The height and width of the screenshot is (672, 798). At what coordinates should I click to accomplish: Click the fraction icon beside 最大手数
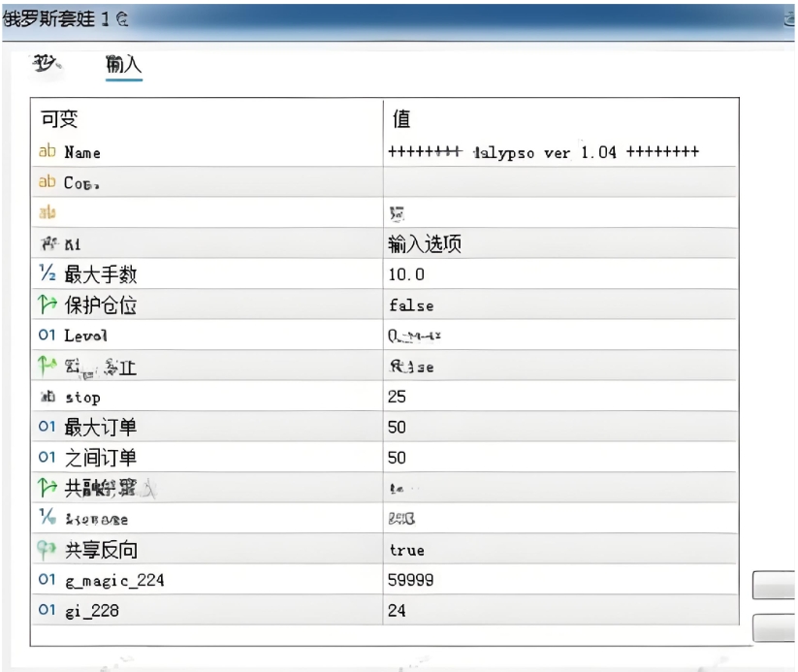pos(48,273)
